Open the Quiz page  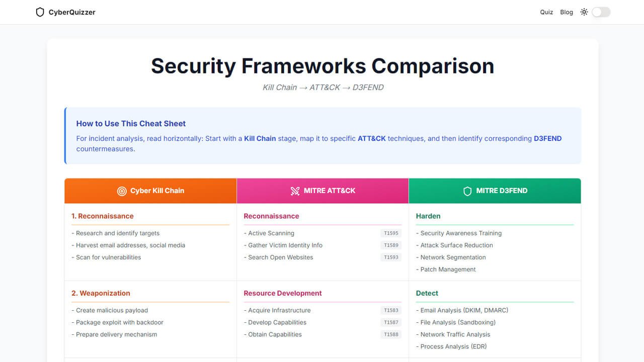coord(546,12)
